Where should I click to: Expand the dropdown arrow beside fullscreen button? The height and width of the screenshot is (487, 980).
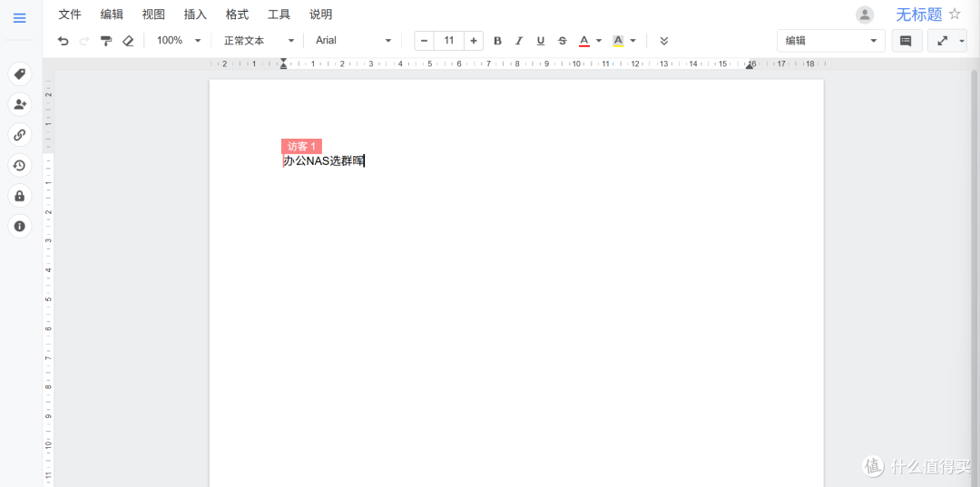(963, 41)
